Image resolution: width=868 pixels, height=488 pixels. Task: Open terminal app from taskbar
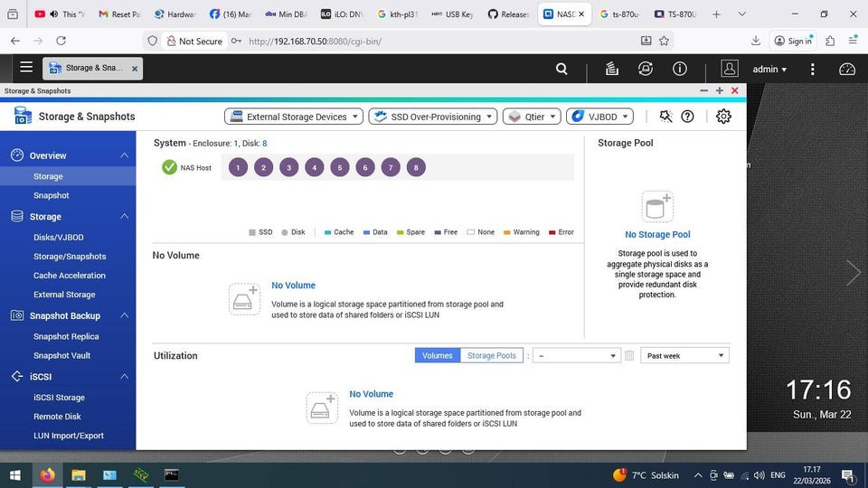172,475
